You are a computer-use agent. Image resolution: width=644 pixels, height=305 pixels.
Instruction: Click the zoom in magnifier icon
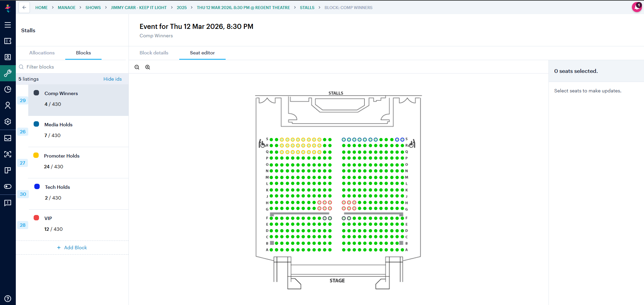pyautogui.click(x=148, y=67)
